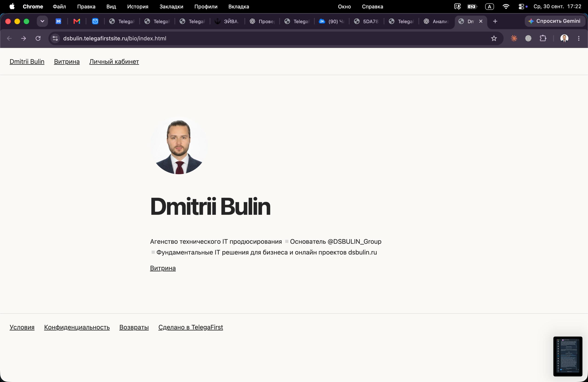Reload the page with refresh icon
This screenshot has height=382, width=588.
click(38, 39)
